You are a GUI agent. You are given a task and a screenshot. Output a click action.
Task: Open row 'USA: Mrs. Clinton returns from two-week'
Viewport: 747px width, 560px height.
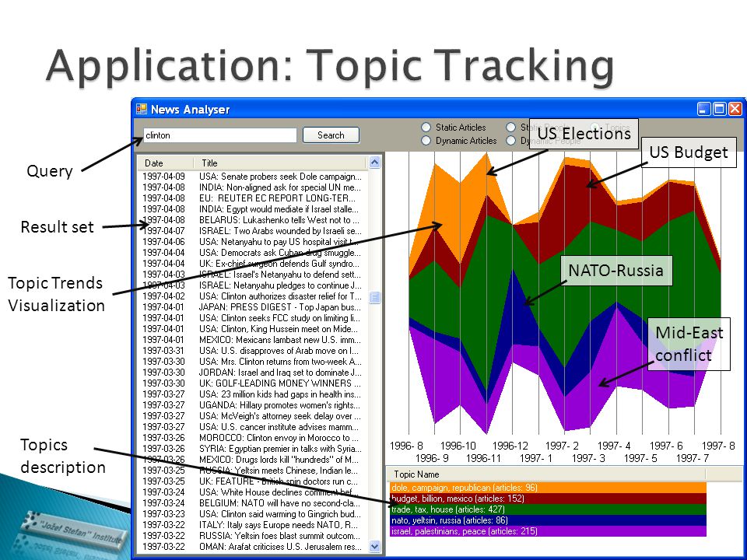(x=252, y=362)
